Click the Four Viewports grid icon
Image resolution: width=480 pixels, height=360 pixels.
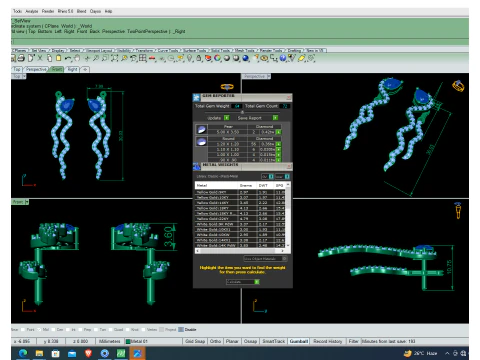pyautogui.click(x=143, y=58)
